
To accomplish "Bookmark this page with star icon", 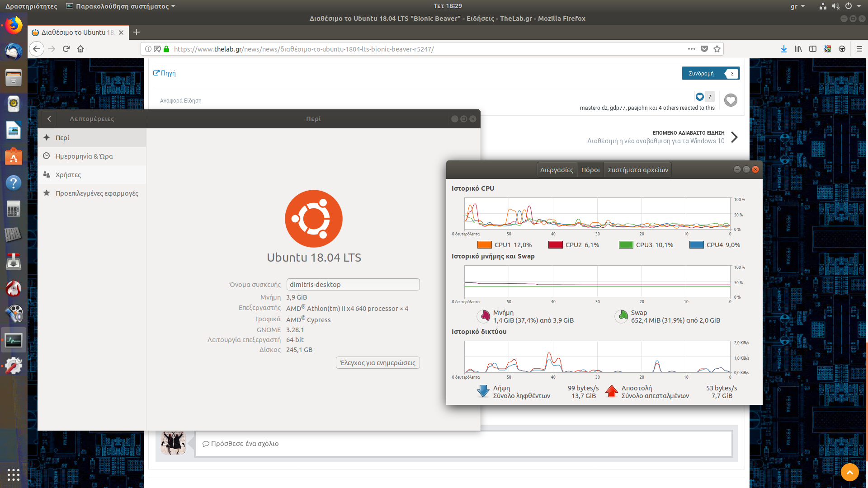I will (x=717, y=49).
